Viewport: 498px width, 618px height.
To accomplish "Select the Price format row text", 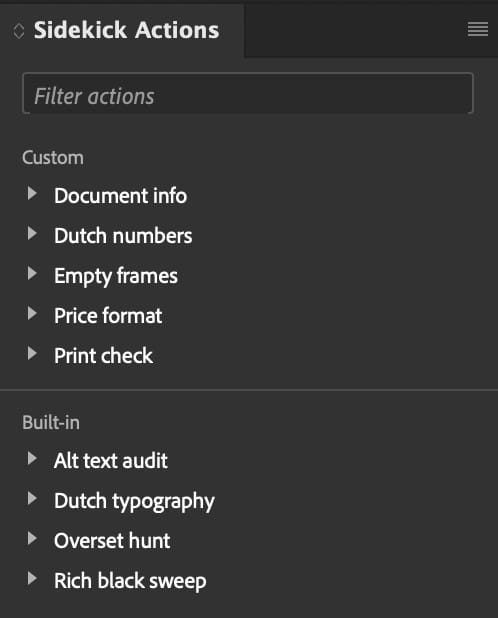I will click(x=108, y=316).
